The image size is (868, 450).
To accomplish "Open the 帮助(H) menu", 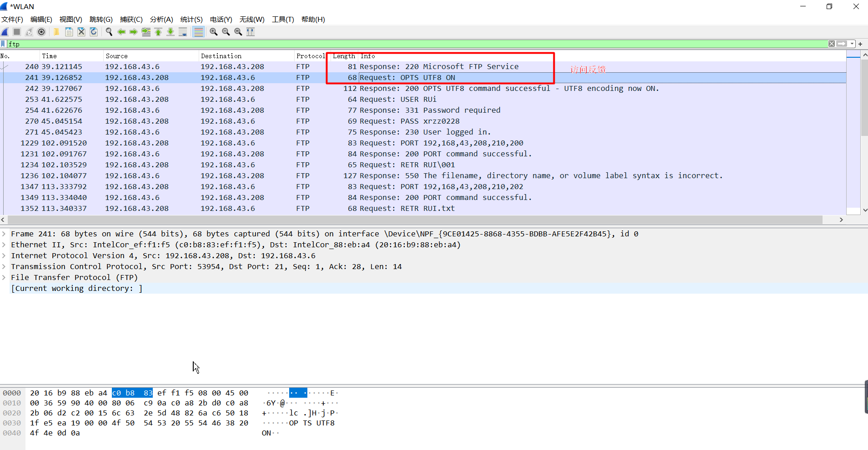I will coord(313,20).
